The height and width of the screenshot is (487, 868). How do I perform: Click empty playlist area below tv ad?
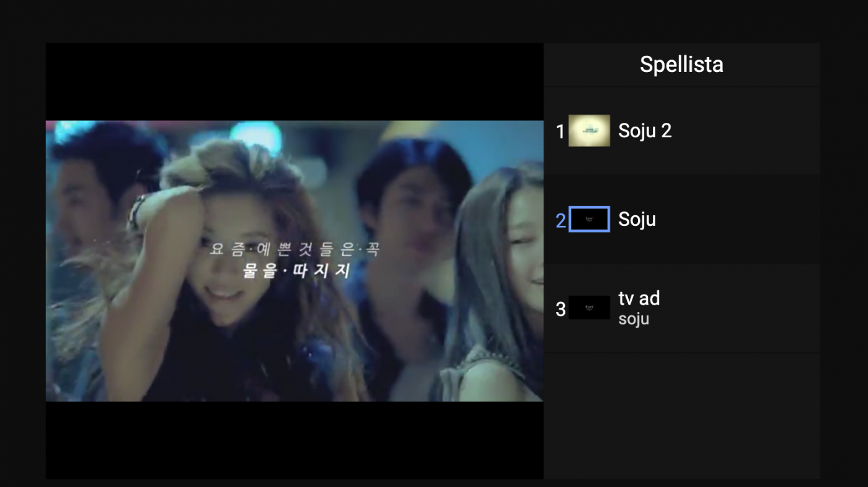click(x=681, y=416)
